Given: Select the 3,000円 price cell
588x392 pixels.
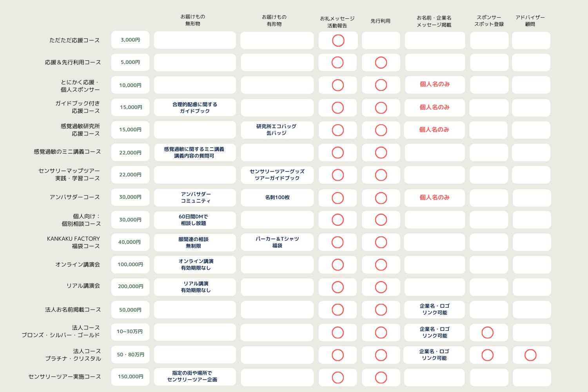Looking at the screenshot, I should click(x=130, y=40).
